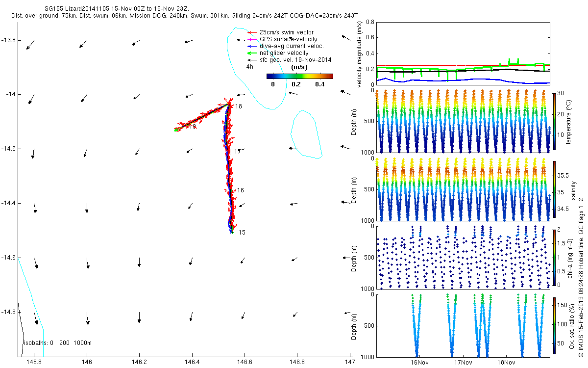Viewport: 588px width, 368px height.
Task: Click the Ox. sat. ratio colorbar
Action: [x=554, y=325]
